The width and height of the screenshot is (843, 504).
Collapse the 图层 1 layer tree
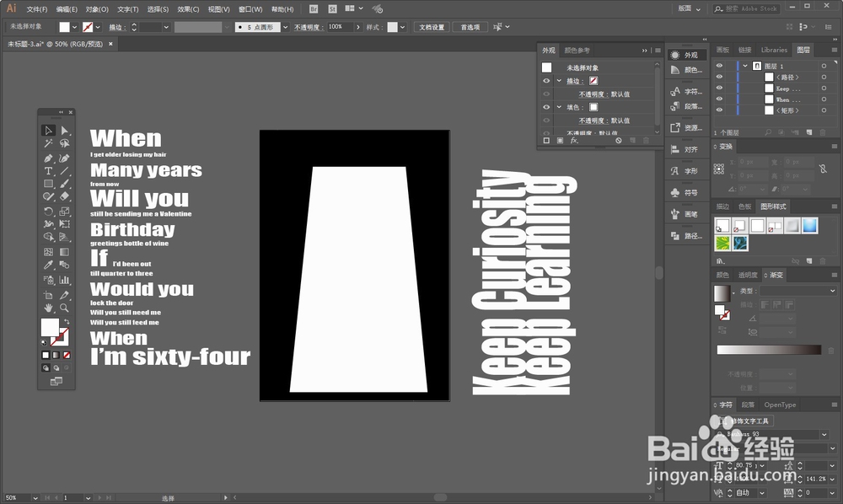(745, 66)
